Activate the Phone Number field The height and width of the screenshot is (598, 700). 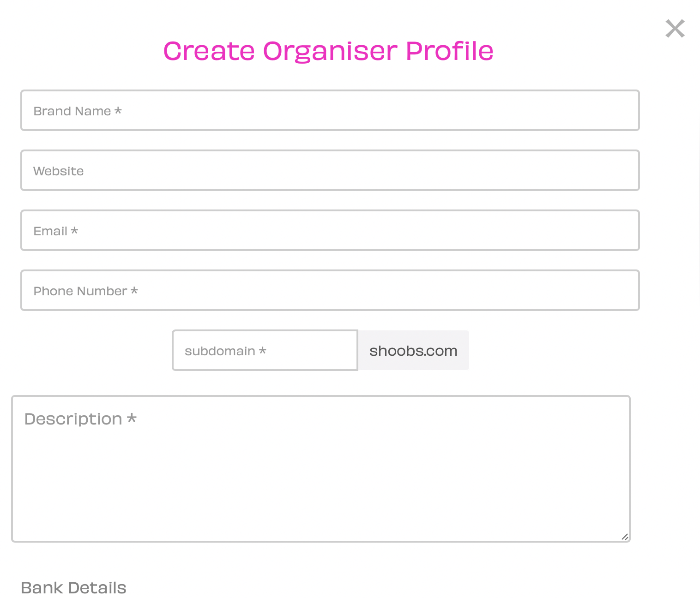tap(330, 290)
